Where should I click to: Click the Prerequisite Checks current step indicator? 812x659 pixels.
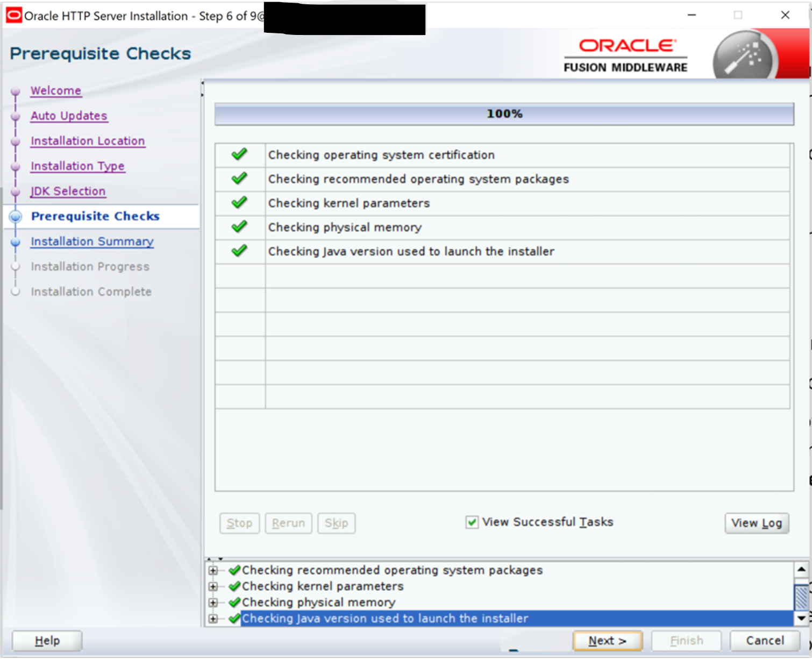pos(16,217)
